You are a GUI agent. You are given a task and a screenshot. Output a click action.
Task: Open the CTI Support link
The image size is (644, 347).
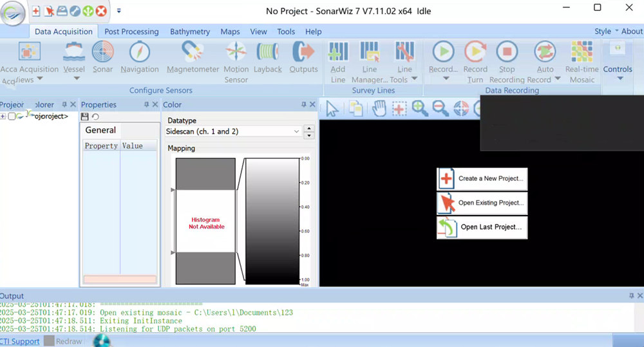[20, 341]
